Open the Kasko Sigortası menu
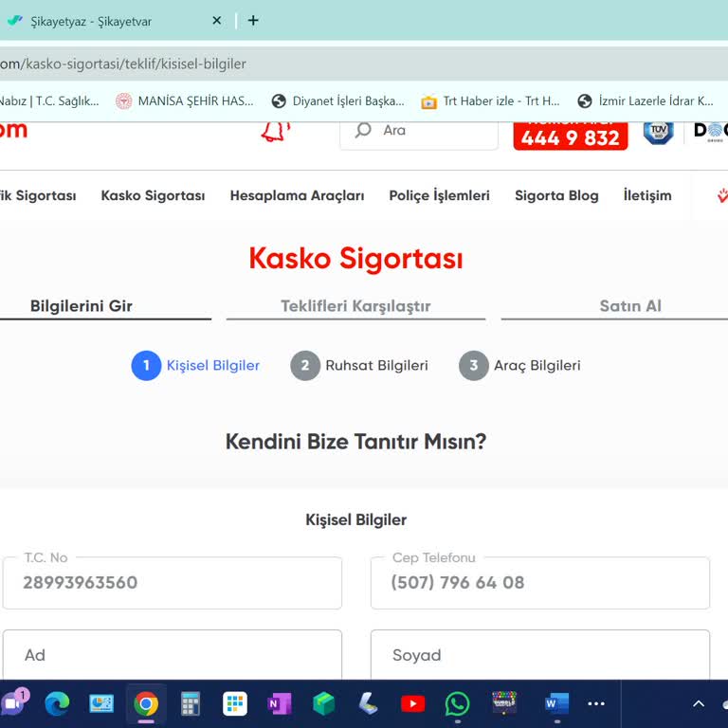 (153, 195)
